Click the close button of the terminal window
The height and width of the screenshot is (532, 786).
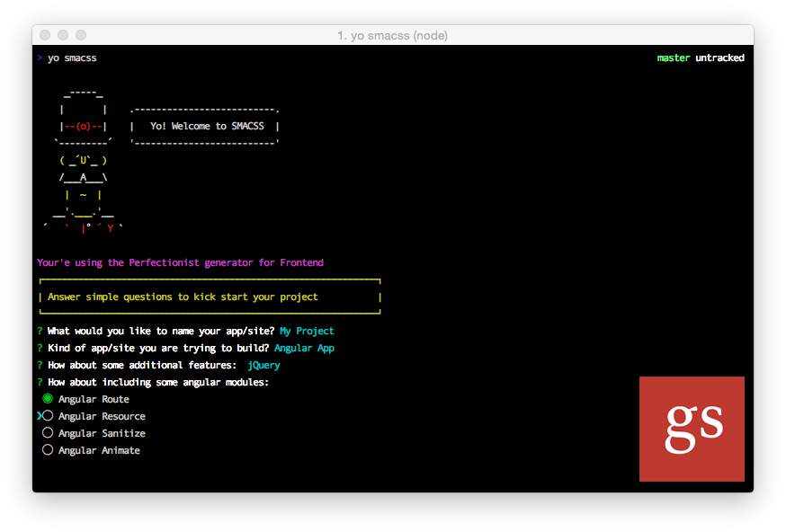tap(45, 35)
